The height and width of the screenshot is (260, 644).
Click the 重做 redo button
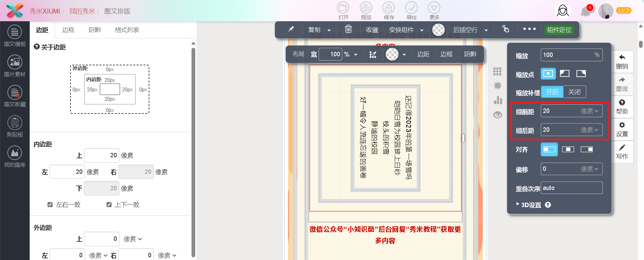tap(622, 84)
